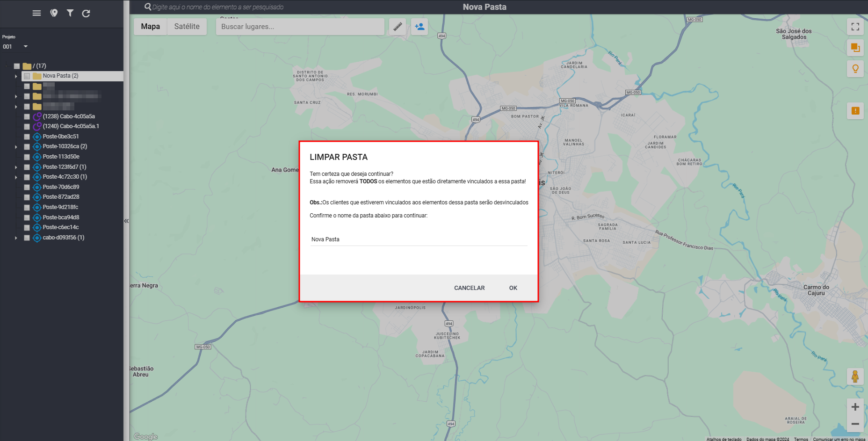Click the Poste-0be3c51 pole icon
This screenshot has width=868, height=441.
pyautogui.click(x=37, y=137)
